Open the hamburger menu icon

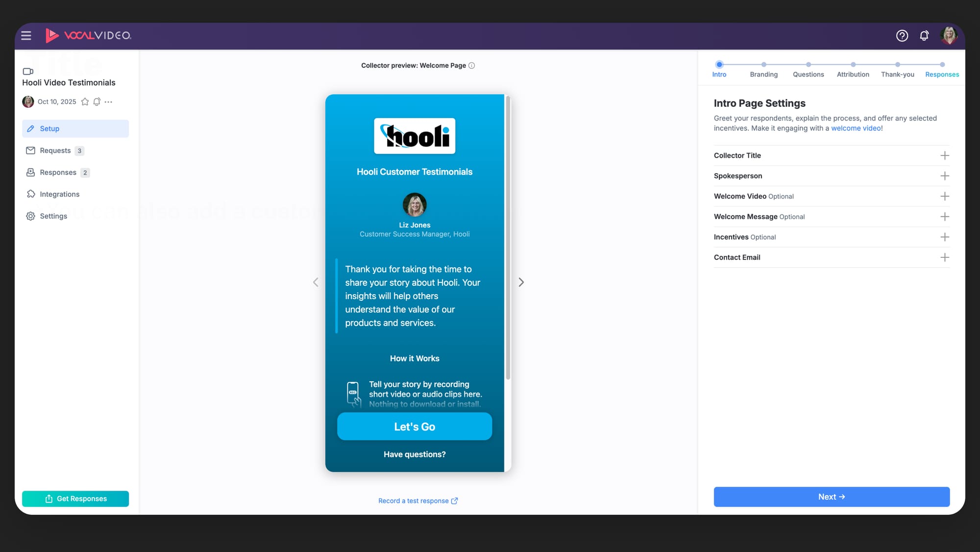(26, 35)
